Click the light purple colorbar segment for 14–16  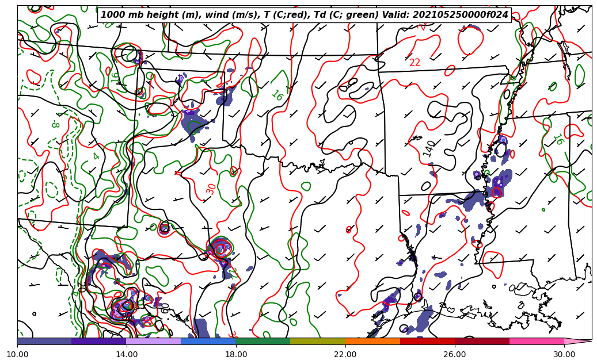[x=154, y=341]
